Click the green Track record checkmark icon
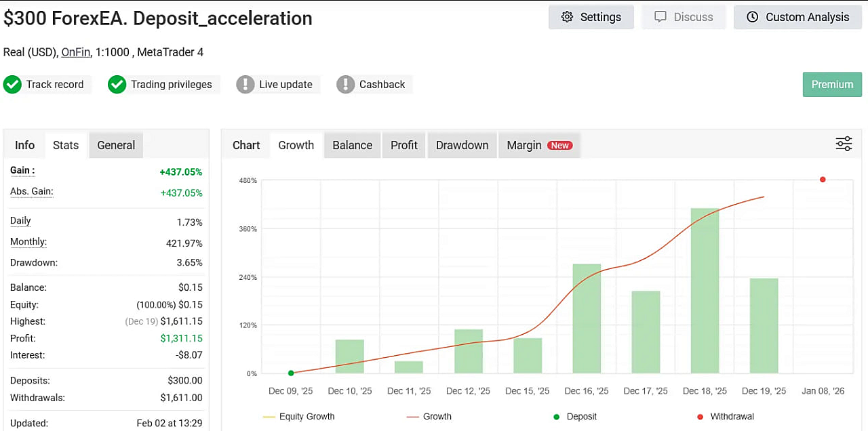The height and width of the screenshot is (431, 868). pos(12,85)
